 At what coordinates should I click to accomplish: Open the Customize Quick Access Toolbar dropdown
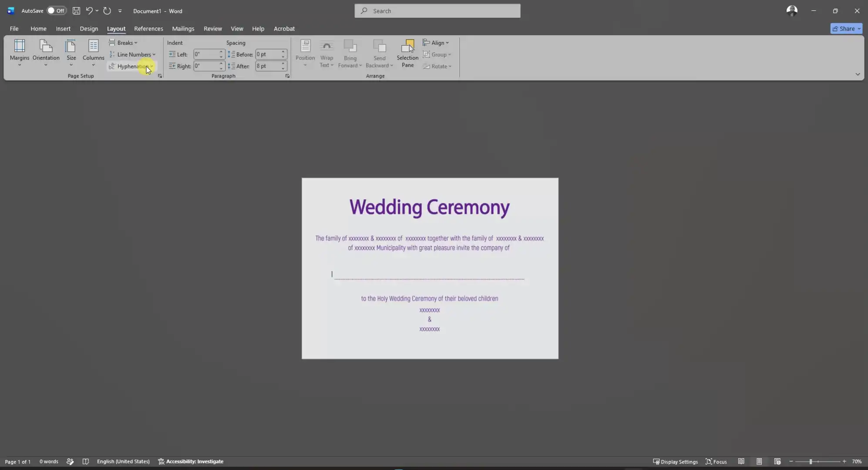pyautogui.click(x=120, y=11)
